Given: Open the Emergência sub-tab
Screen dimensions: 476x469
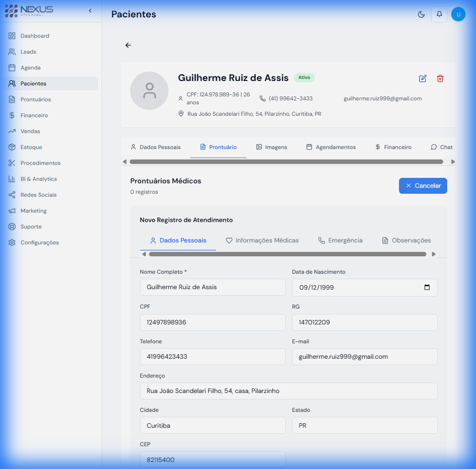Looking at the screenshot, I should coord(340,240).
